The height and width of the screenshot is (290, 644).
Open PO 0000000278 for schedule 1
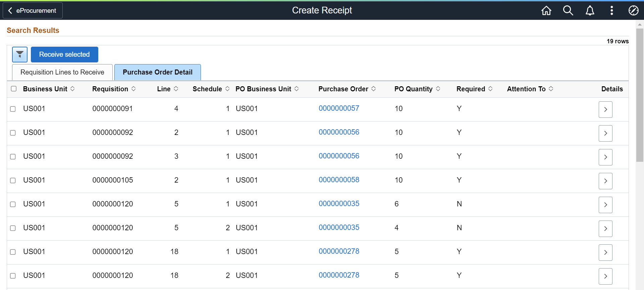339,251
